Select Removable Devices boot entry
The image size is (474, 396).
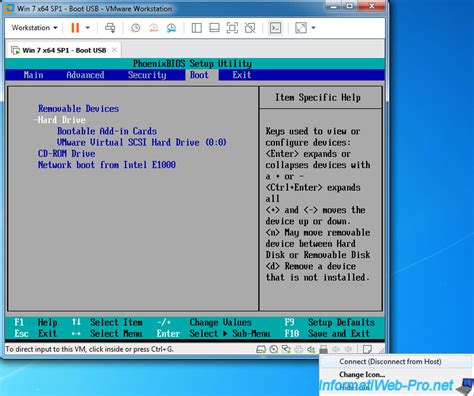pyautogui.click(x=78, y=109)
